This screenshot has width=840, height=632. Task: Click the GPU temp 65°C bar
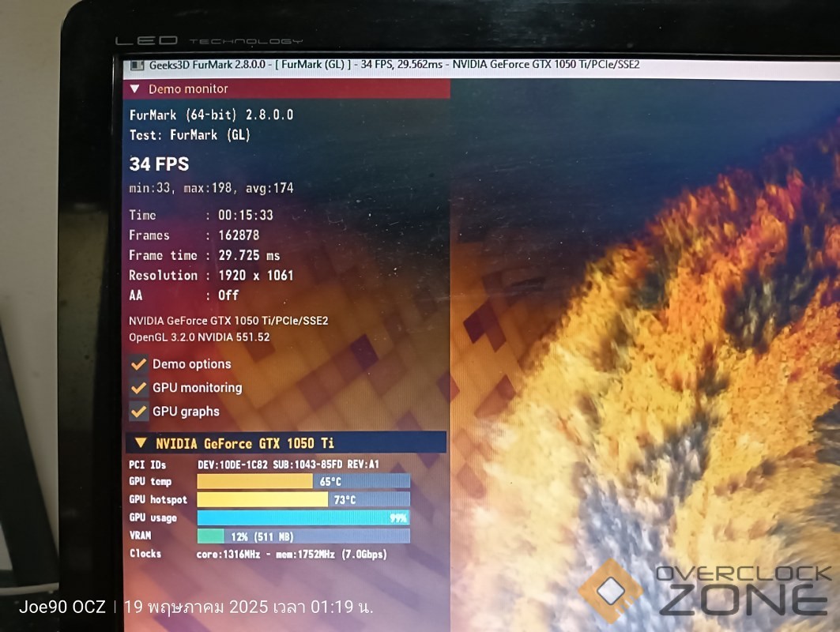(x=303, y=481)
